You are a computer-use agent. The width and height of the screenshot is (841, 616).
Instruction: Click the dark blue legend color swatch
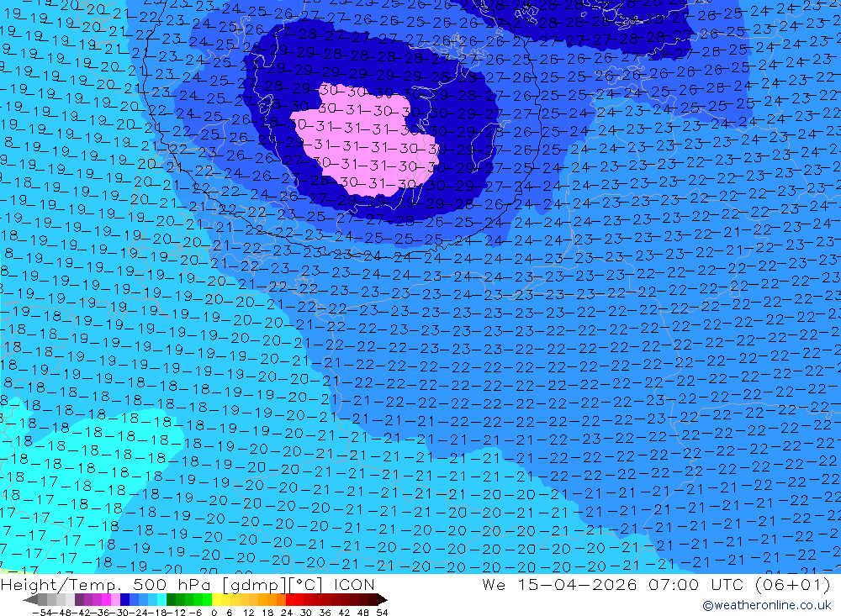[124, 599]
